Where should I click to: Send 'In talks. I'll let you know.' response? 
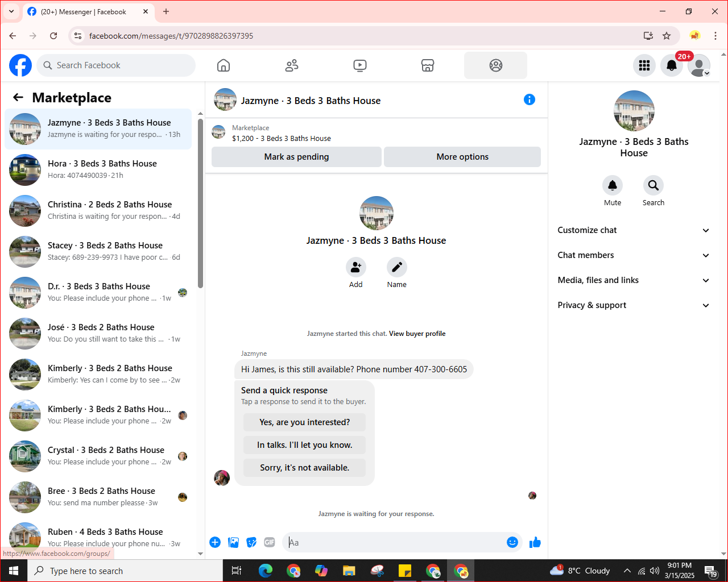pos(304,445)
